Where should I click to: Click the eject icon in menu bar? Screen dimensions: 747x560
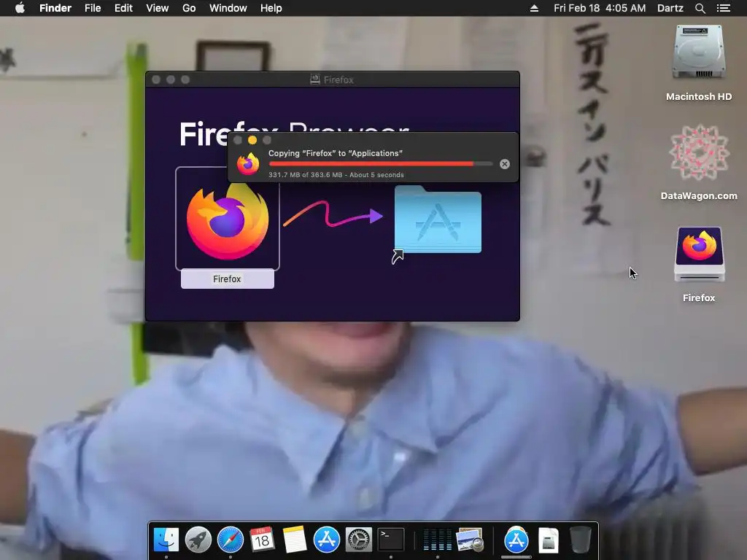point(534,8)
